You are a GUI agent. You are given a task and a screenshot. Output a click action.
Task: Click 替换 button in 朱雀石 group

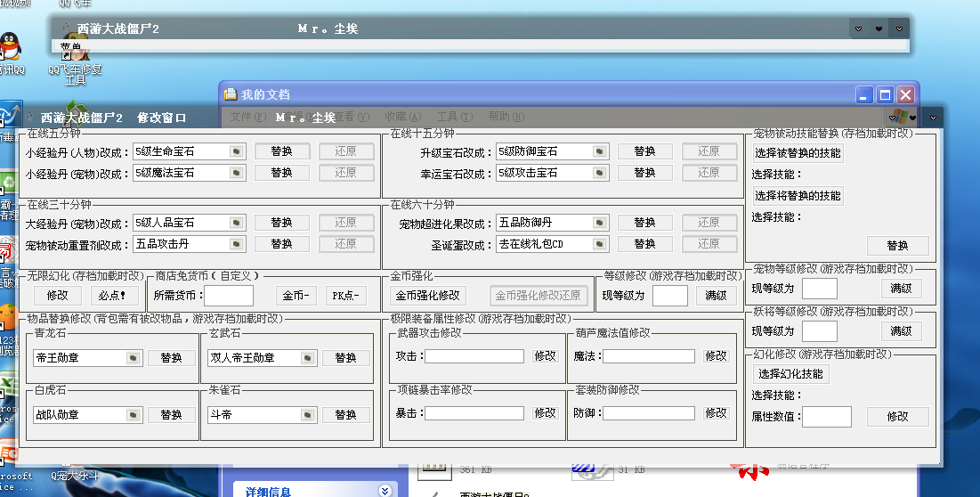point(345,414)
